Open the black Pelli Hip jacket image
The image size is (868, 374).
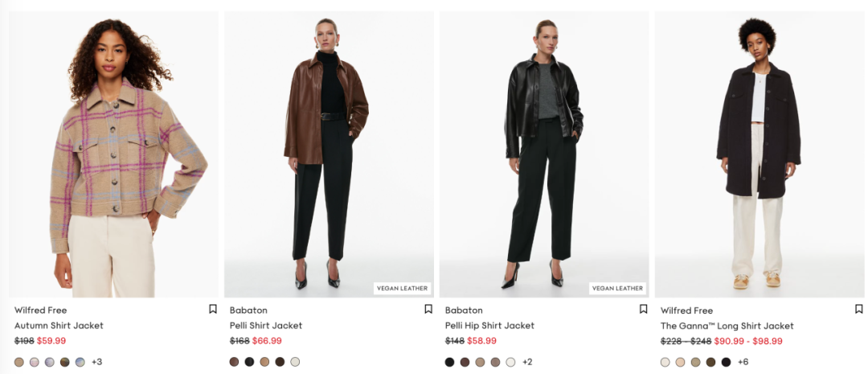pos(544,154)
